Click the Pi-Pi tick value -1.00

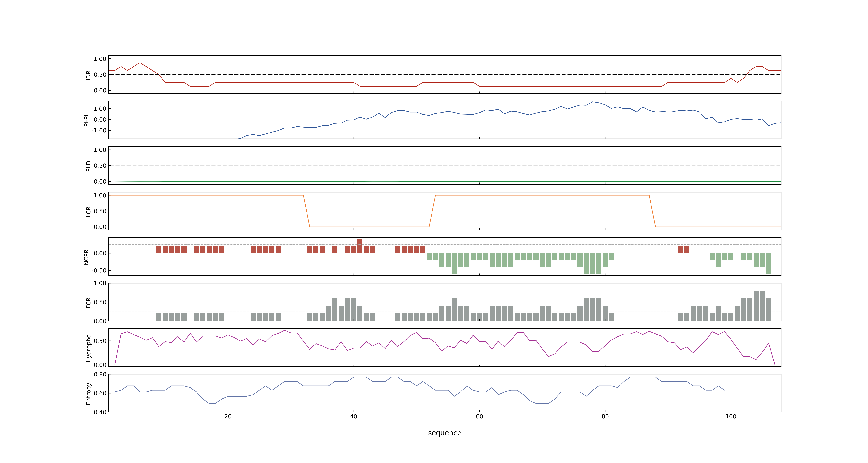(99, 130)
